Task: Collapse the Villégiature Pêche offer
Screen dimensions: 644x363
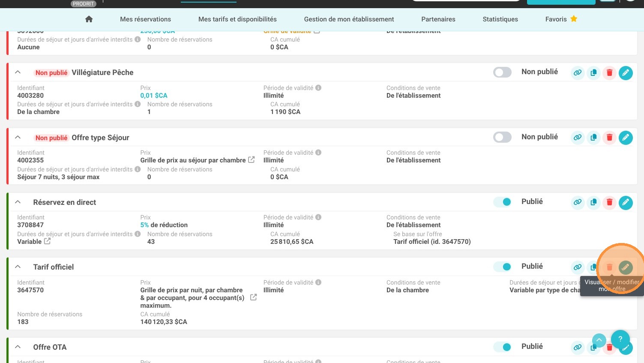Action: tap(18, 72)
